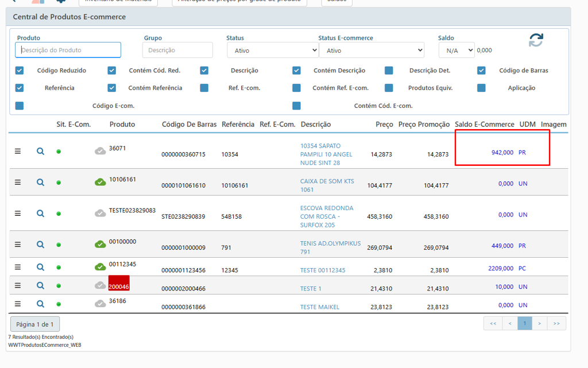Click green cloud icon on product 10106161
Image resolution: width=588 pixels, height=368 pixels.
coord(100,182)
